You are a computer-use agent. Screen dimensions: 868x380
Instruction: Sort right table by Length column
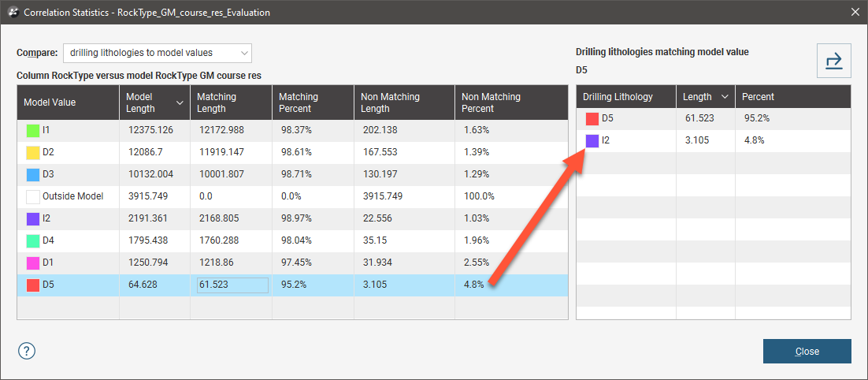[724, 97]
